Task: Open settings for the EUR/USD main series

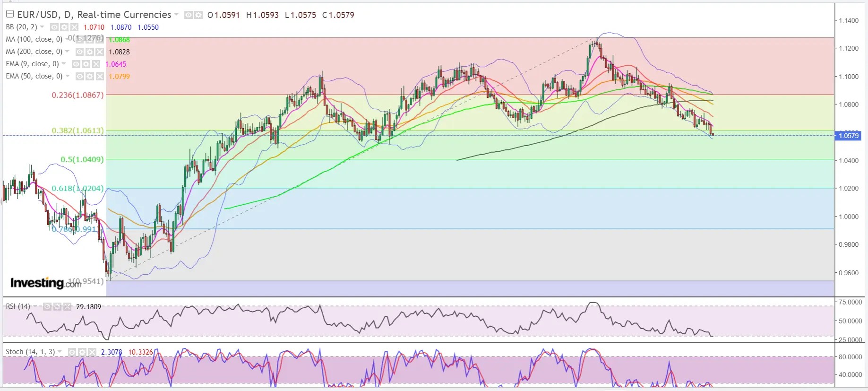Action: [198, 15]
